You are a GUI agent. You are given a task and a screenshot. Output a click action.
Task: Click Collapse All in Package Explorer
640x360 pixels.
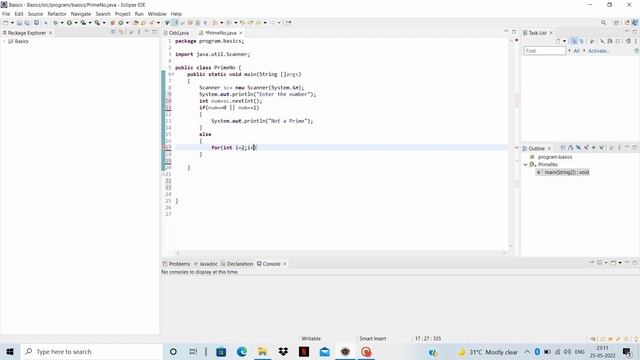coord(113,32)
